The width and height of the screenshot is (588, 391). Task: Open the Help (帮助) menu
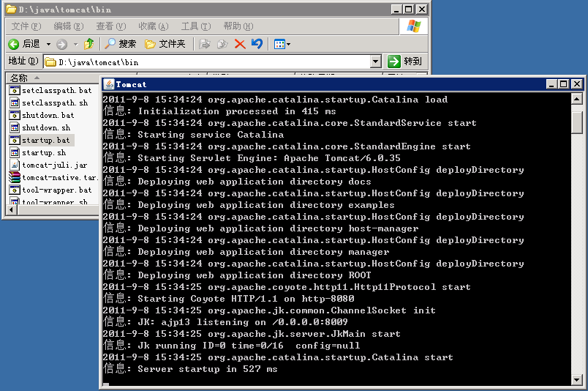coord(238,26)
